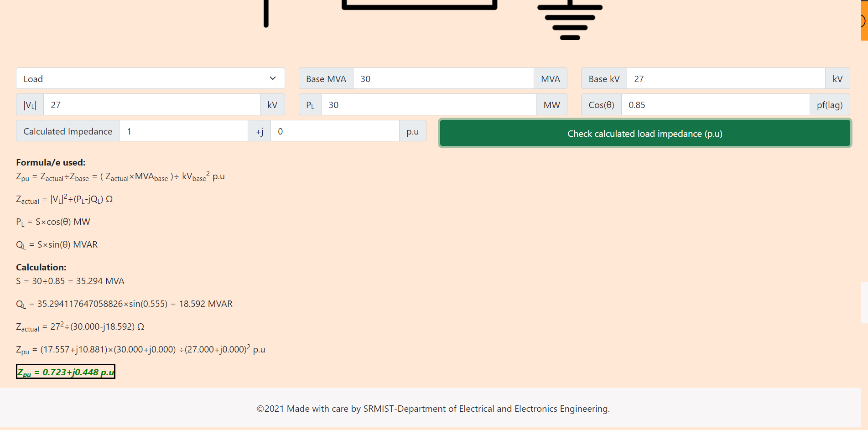Click the rectangular component box in the schematic
The width and height of the screenshot is (868, 430).
(420, 4)
